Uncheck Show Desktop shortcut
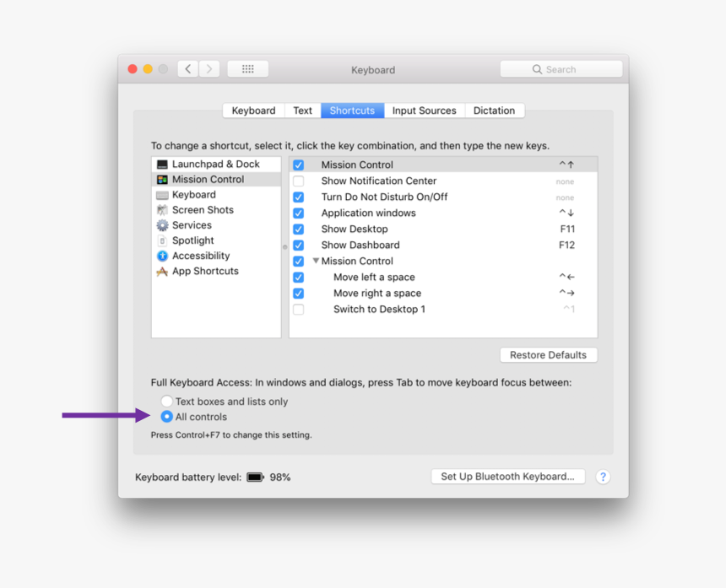 pos(299,229)
